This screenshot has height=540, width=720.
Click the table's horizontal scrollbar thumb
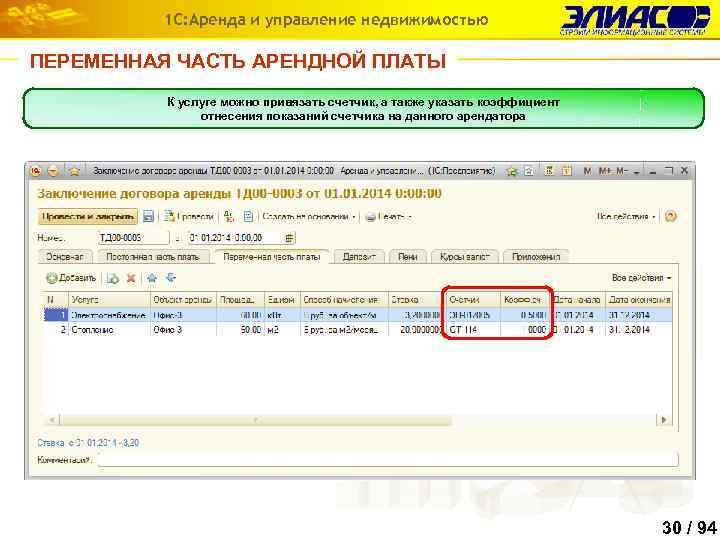click(x=256, y=420)
